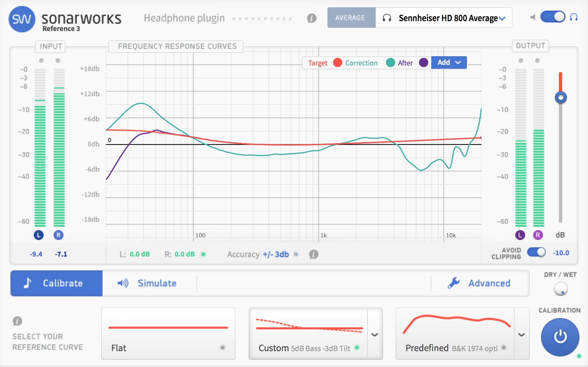Disable the Avoid Clipping switch
This screenshot has height=367, width=588.
[536, 252]
